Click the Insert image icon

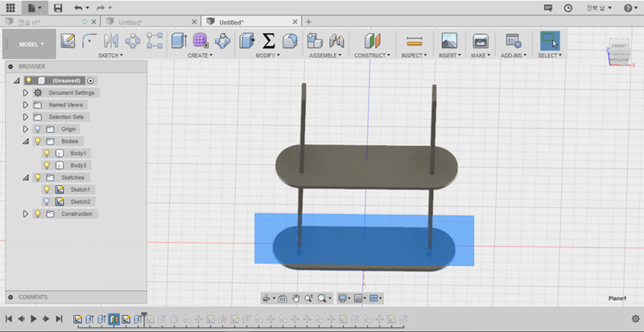click(x=449, y=40)
